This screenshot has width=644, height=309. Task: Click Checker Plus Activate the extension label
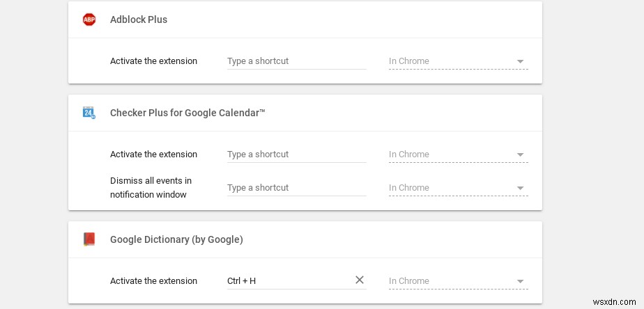coord(153,154)
